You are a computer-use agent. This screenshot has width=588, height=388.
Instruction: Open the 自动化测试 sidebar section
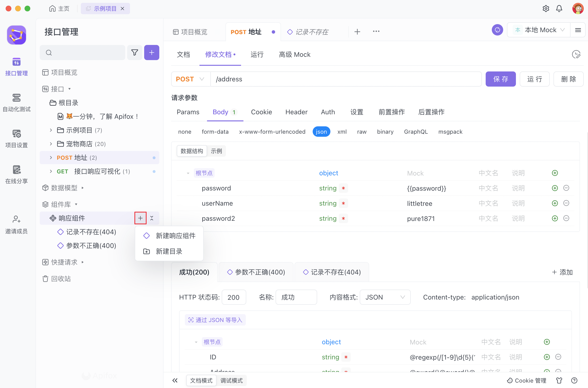[x=16, y=103]
